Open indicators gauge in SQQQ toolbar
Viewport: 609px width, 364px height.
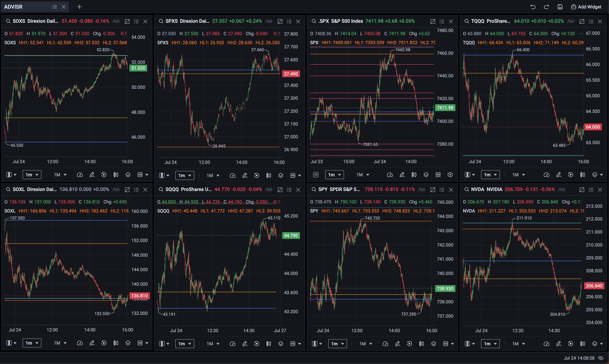[x=232, y=344]
